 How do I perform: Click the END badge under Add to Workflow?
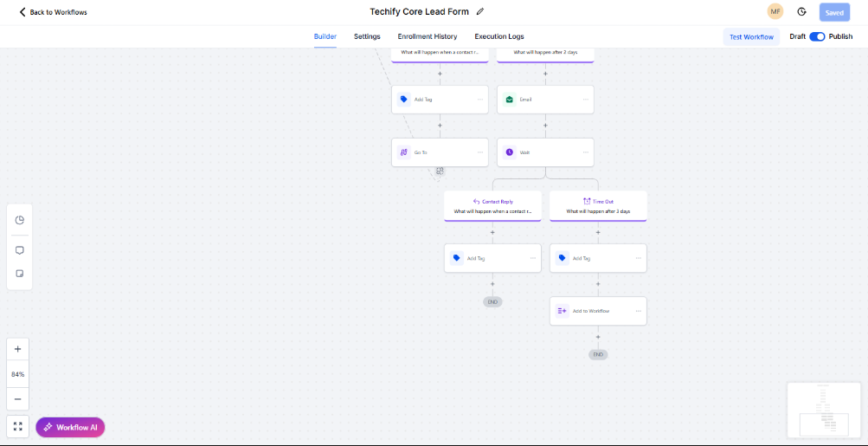click(x=598, y=354)
